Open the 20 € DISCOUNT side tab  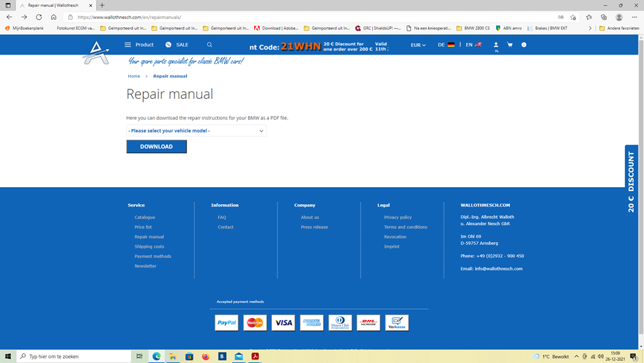point(631,181)
